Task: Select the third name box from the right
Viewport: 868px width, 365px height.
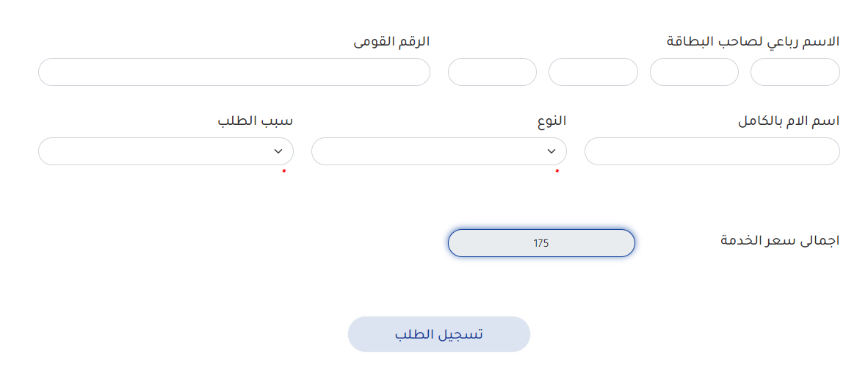Action: pos(593,72)
